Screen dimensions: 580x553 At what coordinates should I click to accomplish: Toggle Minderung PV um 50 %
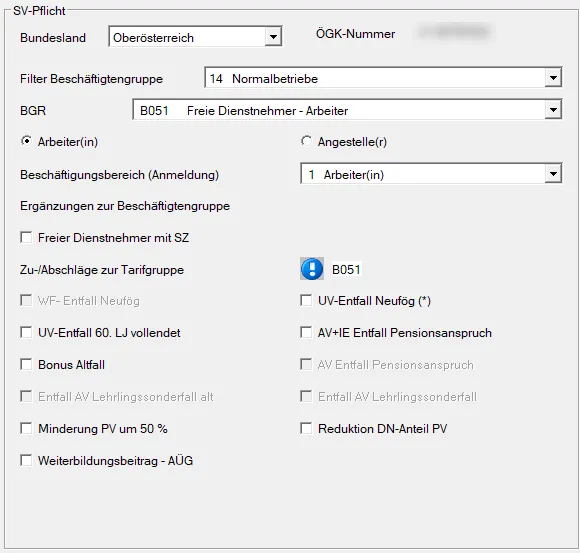pos(26,429)
